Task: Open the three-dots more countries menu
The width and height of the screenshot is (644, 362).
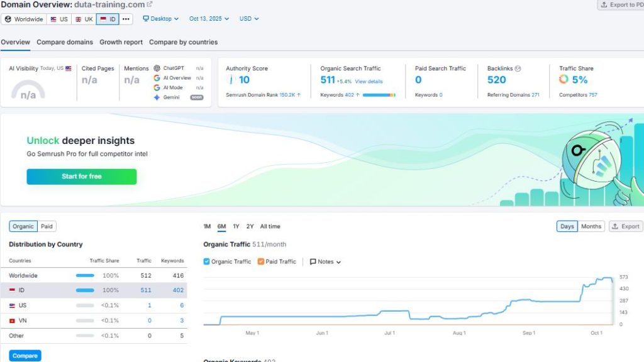Action: (126, 19)
